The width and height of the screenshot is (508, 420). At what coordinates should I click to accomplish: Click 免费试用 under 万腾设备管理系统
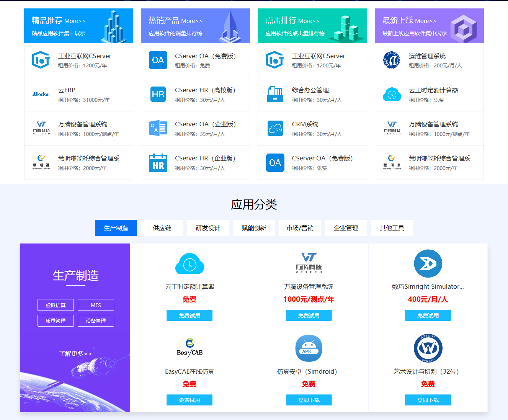click(x=309, y=315)
